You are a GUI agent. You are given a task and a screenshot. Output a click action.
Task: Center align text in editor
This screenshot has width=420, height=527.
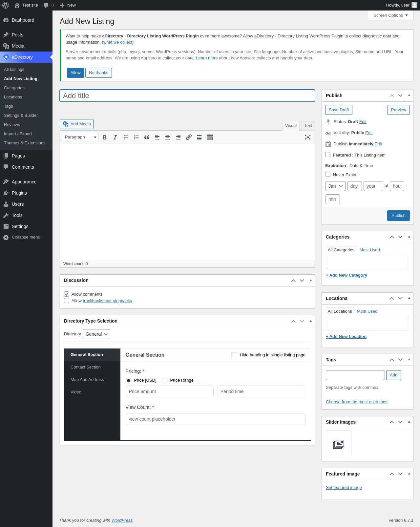pyautogui.click(x=168, y=137)
